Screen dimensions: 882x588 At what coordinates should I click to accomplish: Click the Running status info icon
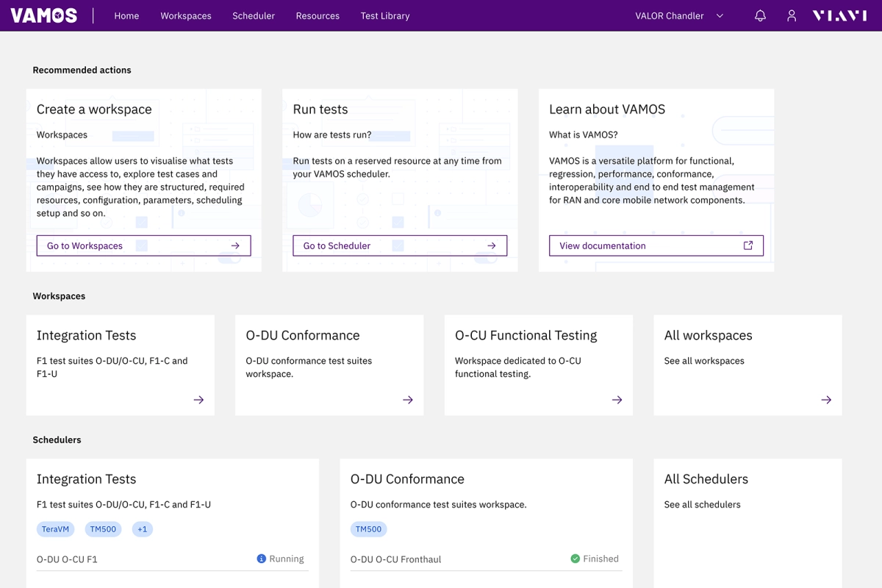(x=261, y=559)
